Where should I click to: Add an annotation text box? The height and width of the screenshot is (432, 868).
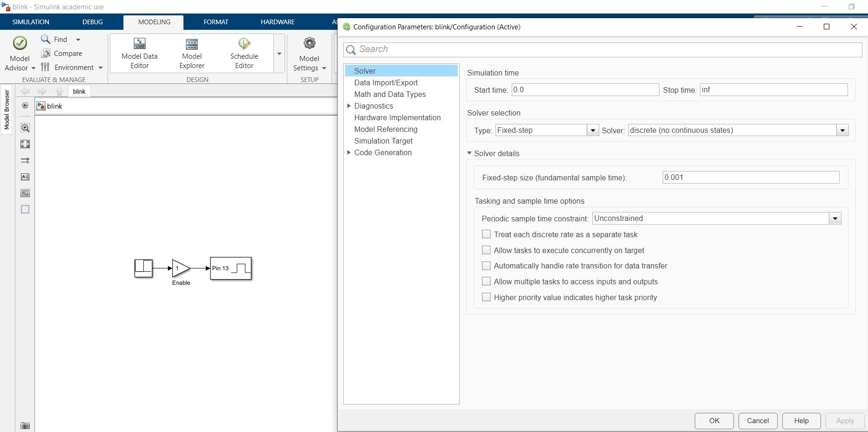tap(25, 177)
